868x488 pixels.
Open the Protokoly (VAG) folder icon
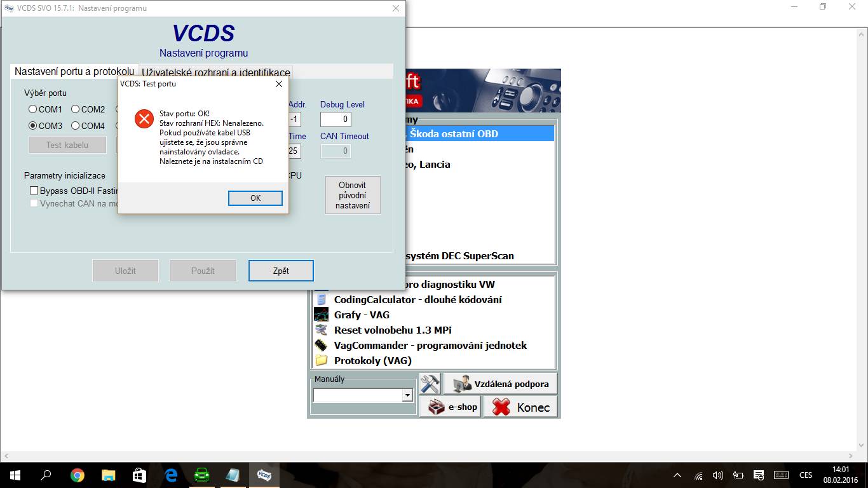coord(322,360)
